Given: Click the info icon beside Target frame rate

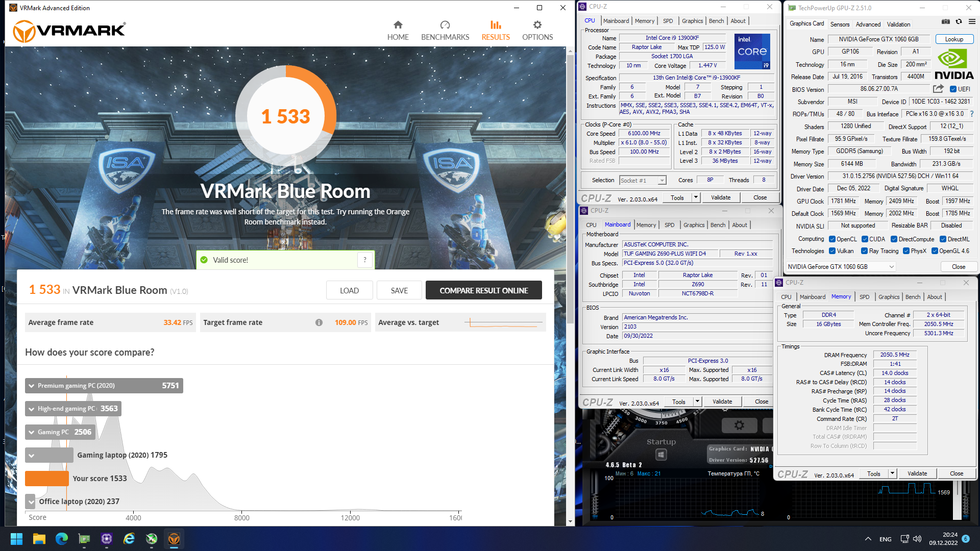Looking at the screenshot, I should click(x=319, y=322).
